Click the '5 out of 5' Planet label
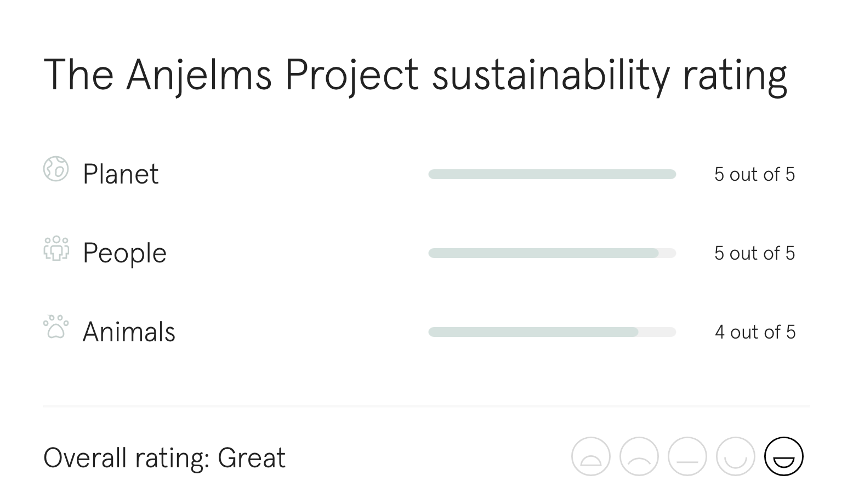 point(755,174)
